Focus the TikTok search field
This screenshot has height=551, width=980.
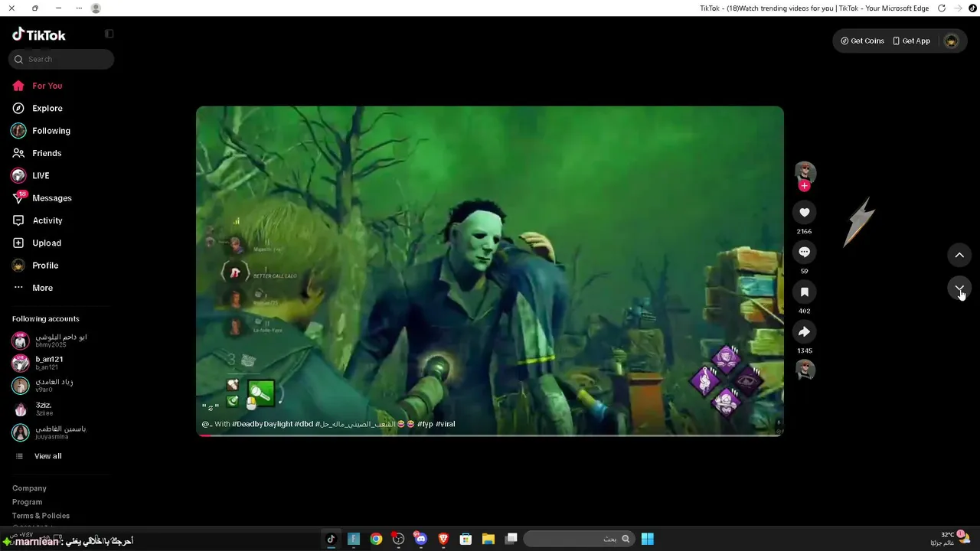(61, 59)
